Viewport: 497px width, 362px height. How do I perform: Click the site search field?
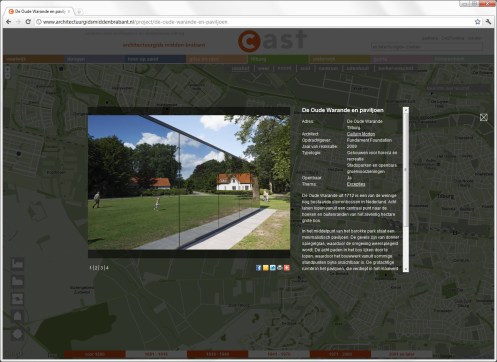[x=427, y=47]
